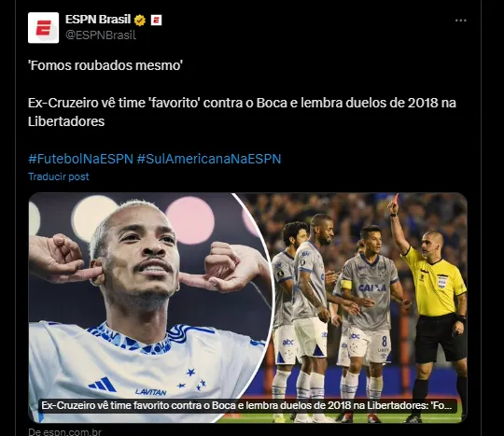Open the De espn.com.br source link
The width and height of the screenshot is (504, 436).
click(64, 431)
